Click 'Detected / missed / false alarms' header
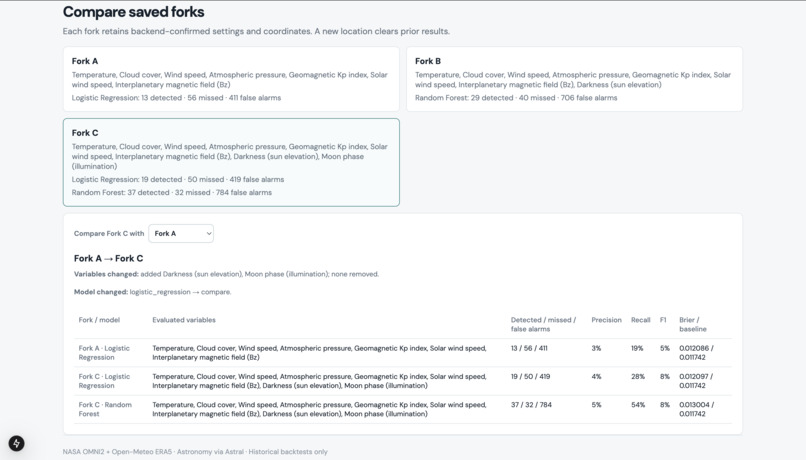 pos(543,324)
